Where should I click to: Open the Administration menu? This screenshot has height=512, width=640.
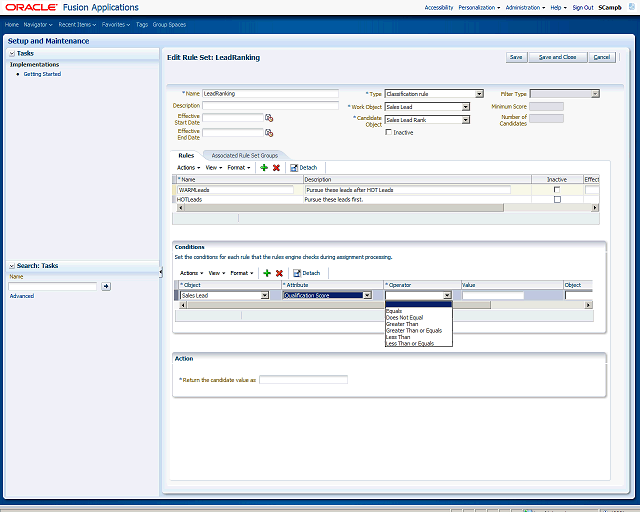525,7
